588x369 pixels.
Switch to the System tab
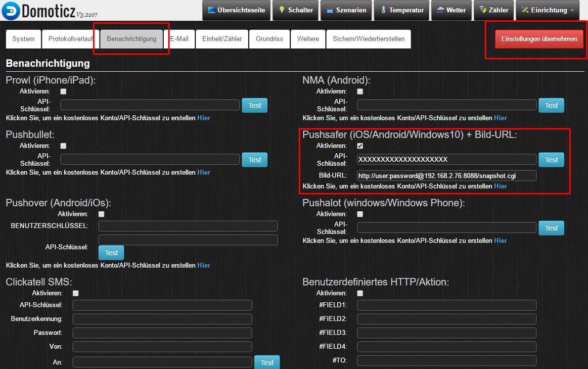(x=23, y=39)
